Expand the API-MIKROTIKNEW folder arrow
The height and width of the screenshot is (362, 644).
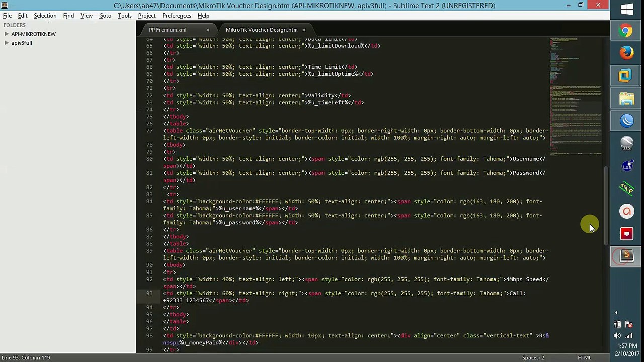(7, 34)
